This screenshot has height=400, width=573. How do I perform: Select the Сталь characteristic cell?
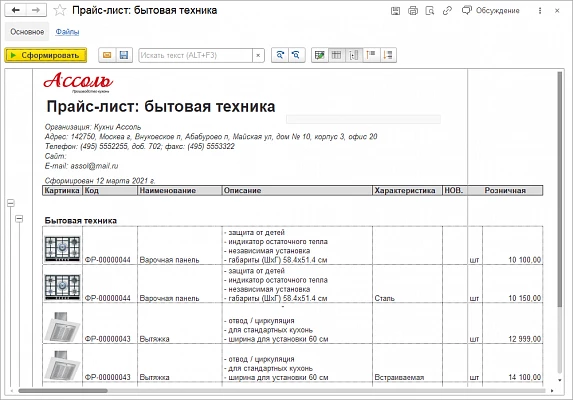pos(407,284)
